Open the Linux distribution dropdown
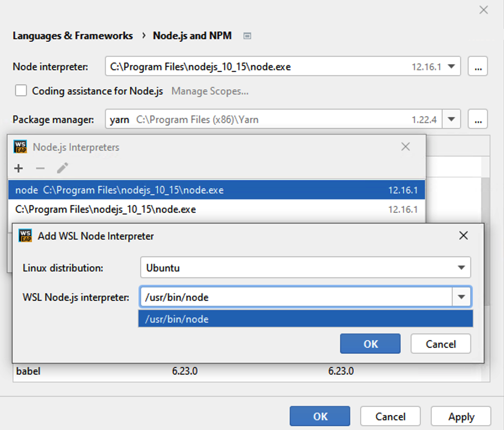This screenshot has height=430, width=504. coord(461,268)
